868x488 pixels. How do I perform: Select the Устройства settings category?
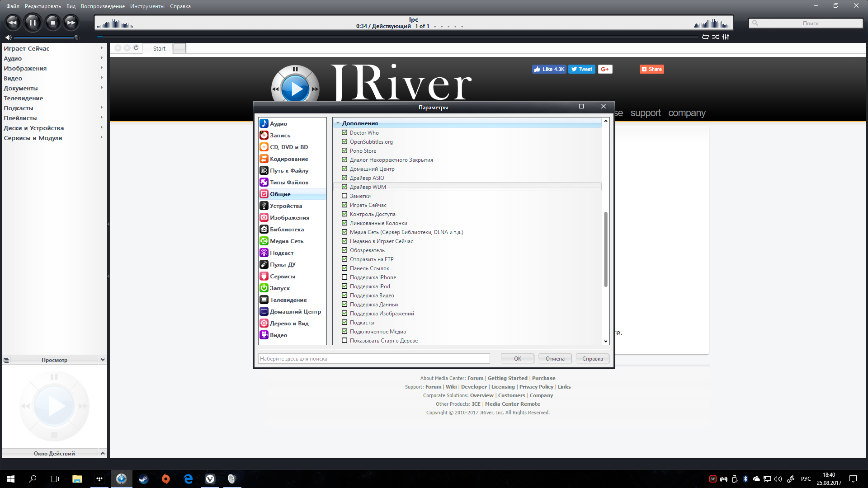(292, 206)
